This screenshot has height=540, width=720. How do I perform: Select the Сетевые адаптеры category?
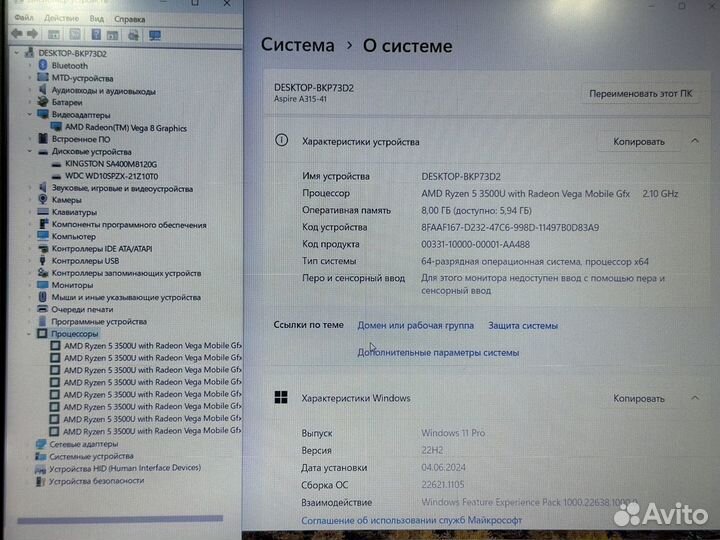click(x=84, y=444)
